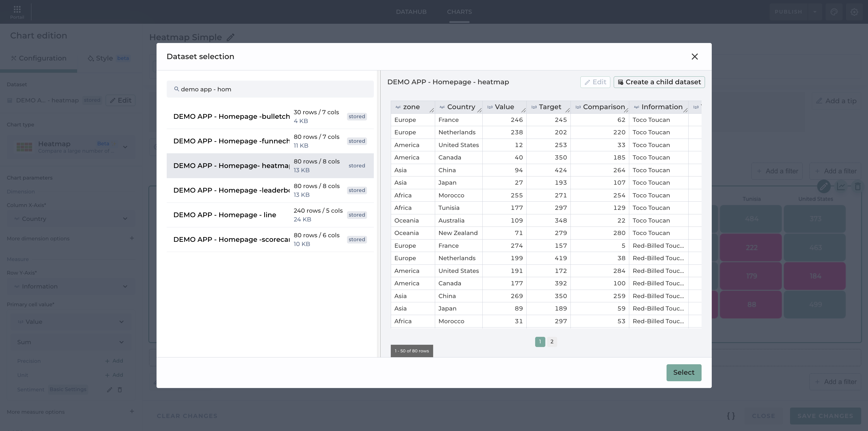Add a Unit setting

coord(114,375)
